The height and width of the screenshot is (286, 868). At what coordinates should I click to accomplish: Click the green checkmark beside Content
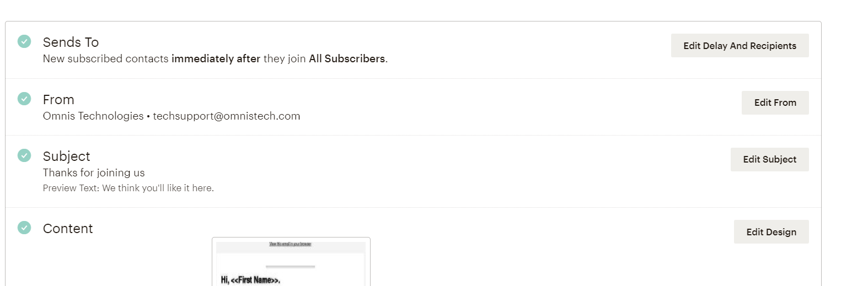point(24,228)
